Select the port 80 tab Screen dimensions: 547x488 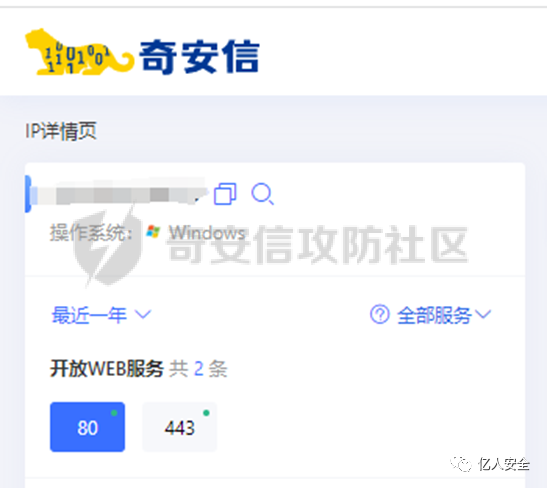pos(88,427)
